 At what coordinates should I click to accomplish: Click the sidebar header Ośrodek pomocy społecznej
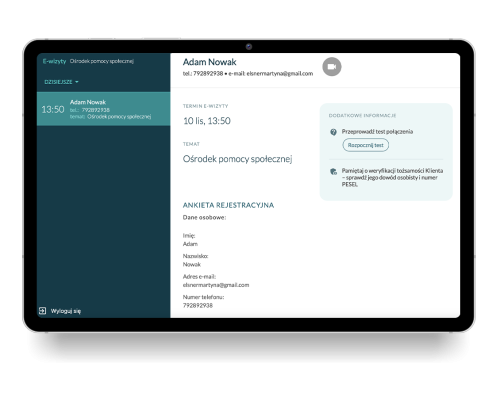click(102, 61)
